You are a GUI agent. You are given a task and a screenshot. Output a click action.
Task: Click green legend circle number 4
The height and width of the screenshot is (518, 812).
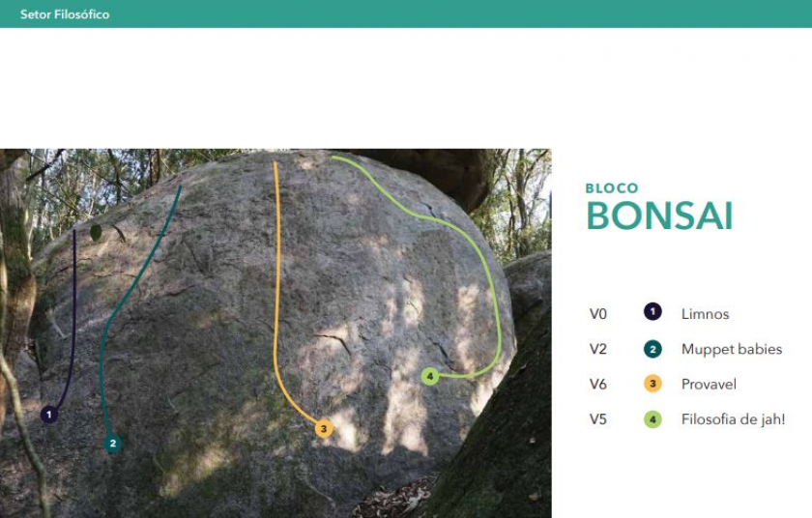[x=652, y=419]
